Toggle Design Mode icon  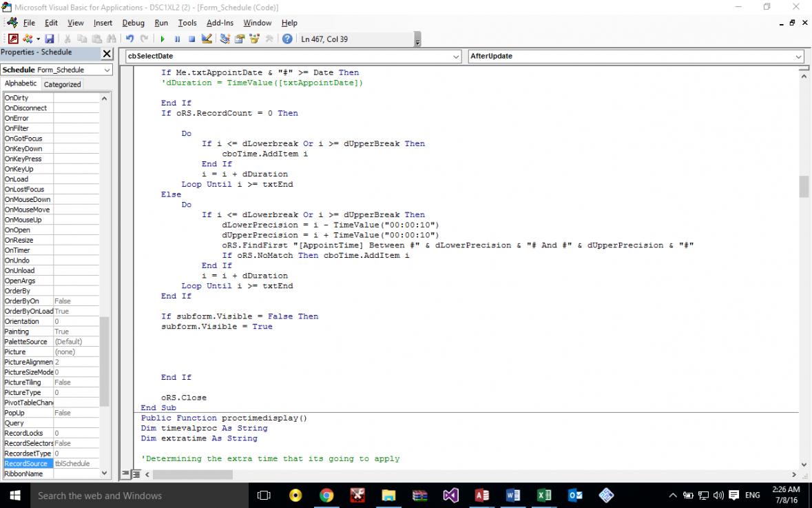tap(207, 39)
